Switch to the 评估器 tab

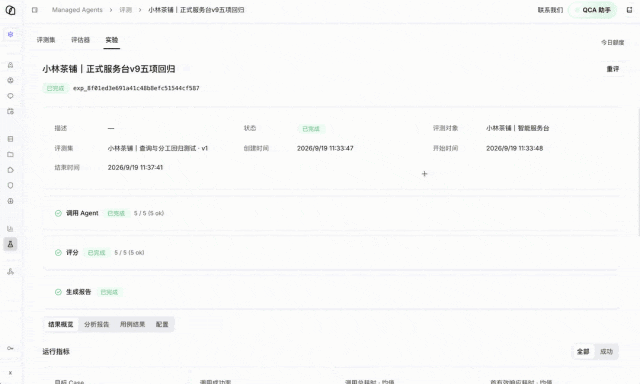(x=80, y=40)
